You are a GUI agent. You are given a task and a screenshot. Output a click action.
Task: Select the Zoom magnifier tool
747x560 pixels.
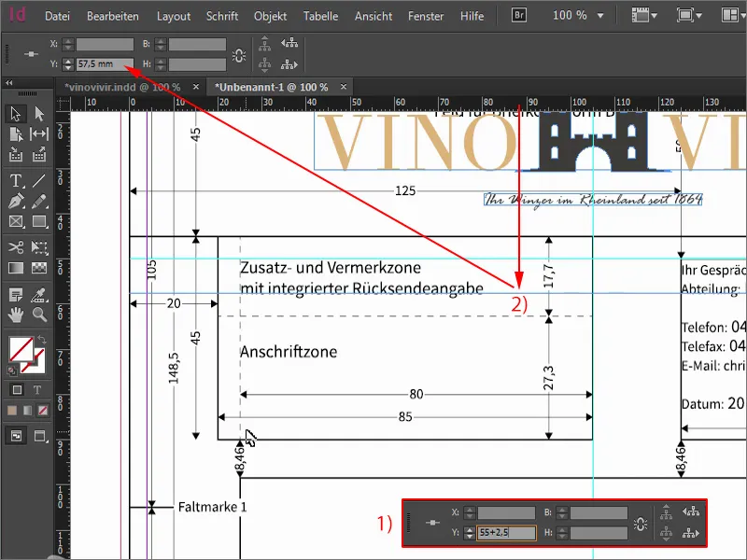click(39, 315)
